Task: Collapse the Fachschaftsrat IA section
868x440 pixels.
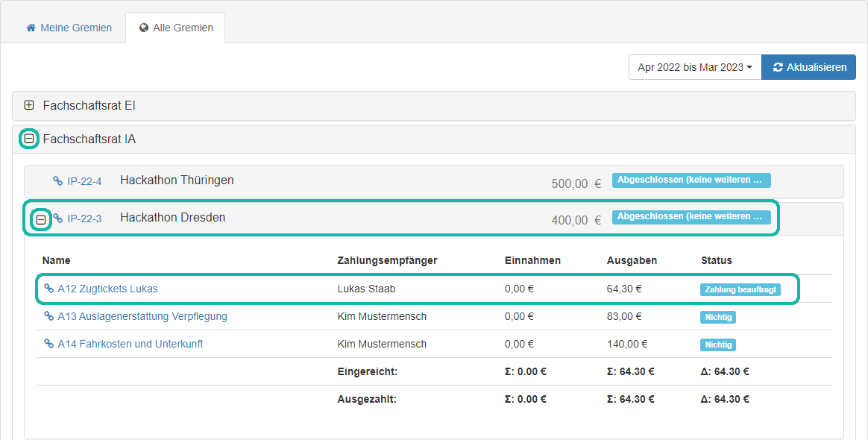Action: [28, 139]
